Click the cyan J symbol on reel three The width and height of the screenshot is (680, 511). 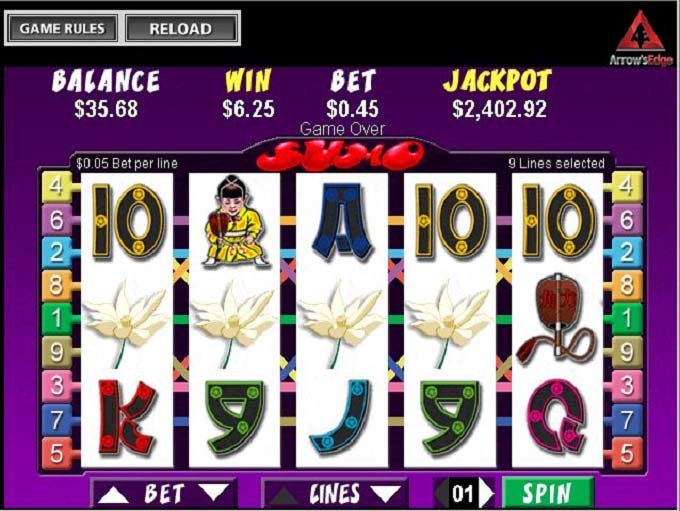click(x=341, y=418)
